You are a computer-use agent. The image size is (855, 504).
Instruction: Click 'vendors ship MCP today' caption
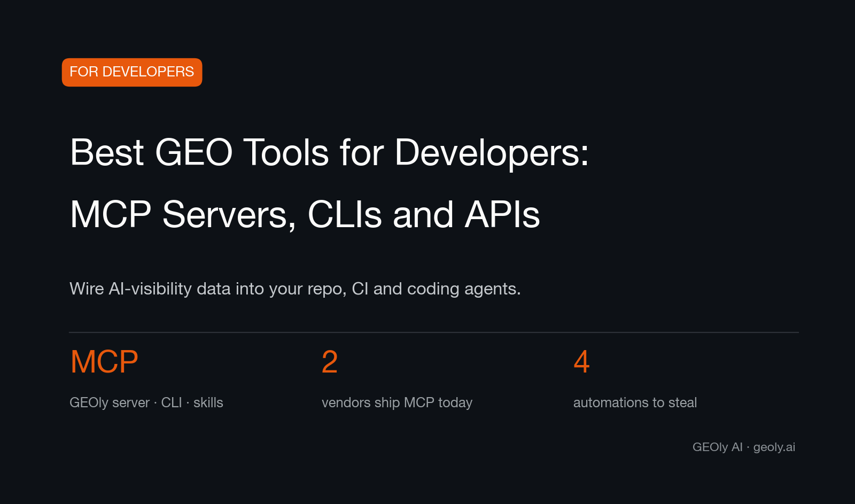click(x=397, y=402)
